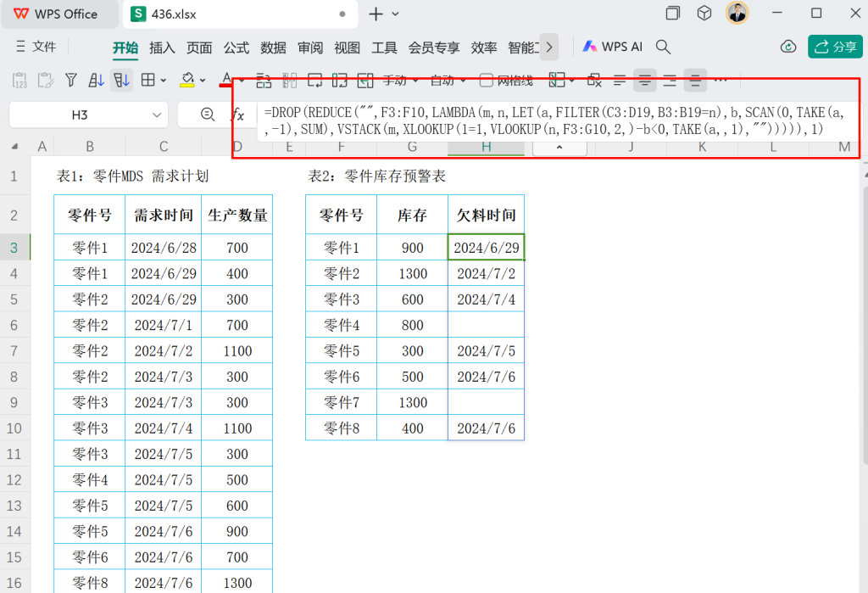This screenshot has width=868, height=593.
Task: Click the green 分享 share button
Action: coord(835,48)
